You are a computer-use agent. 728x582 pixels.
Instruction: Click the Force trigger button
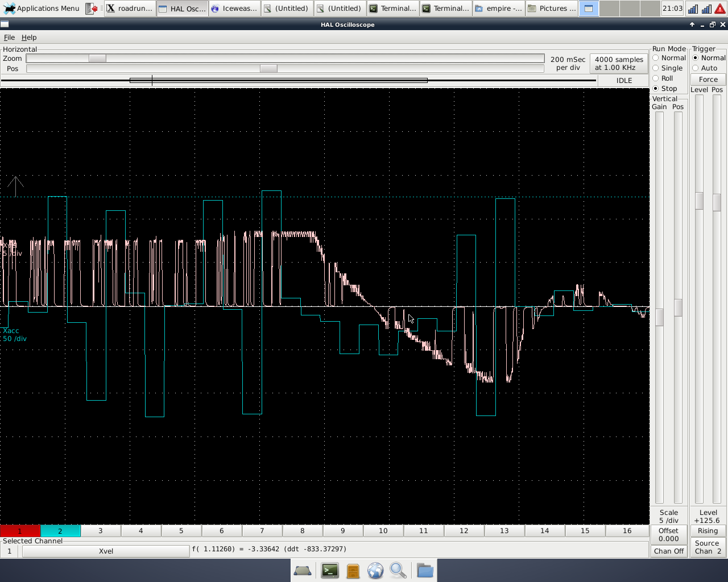709,80
